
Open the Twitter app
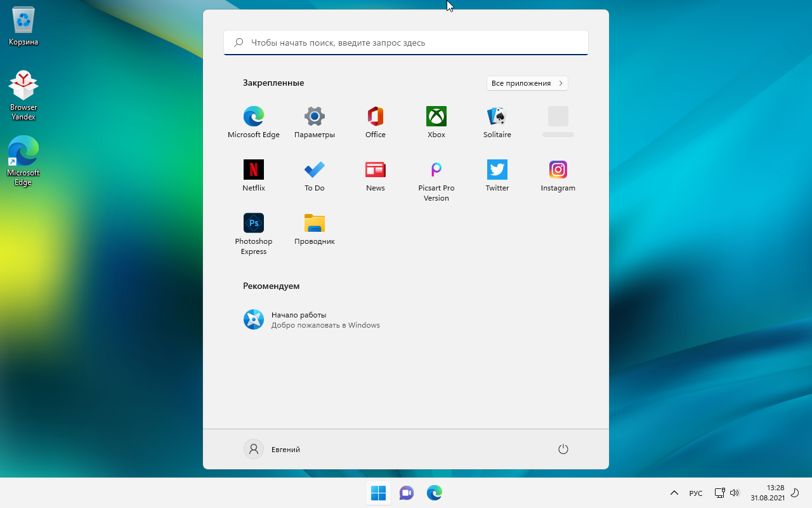[x=497, y=176]
